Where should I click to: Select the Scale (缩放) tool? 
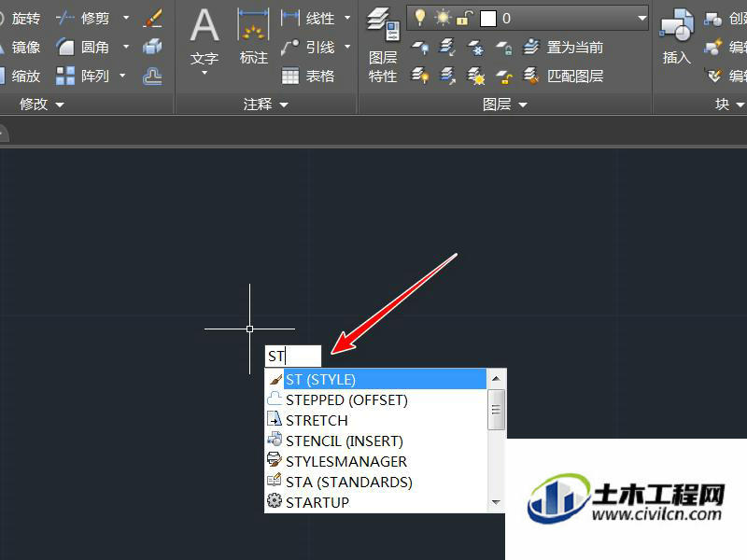[x=20, y=76]
